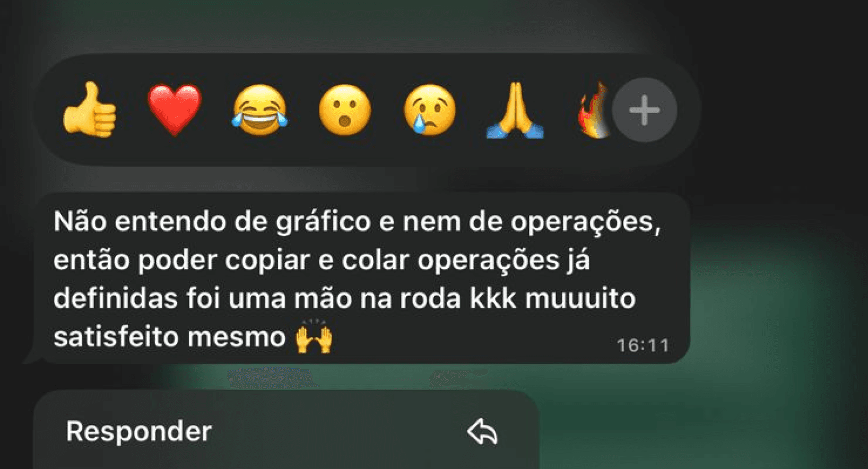Image resolution: width=868 pixels, height=469 pixels.
Task: Click the 16:11 message timestamp
Action: click(x=643, y=345)
